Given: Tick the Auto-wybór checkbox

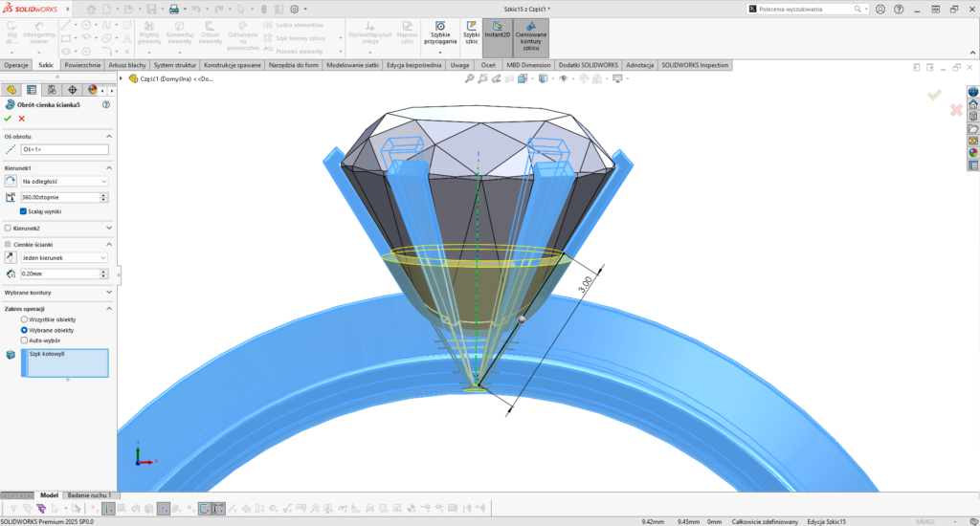Looking at the screenshot, I should point(24,340).
